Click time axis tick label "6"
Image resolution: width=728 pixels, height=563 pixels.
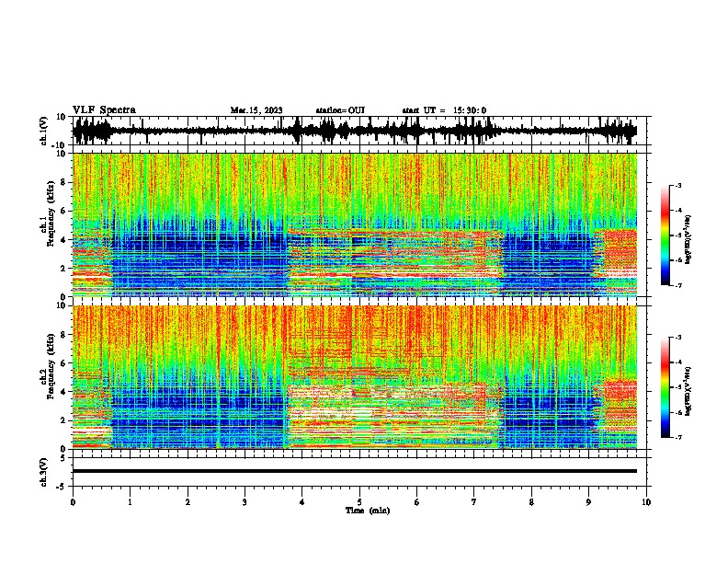417,502
